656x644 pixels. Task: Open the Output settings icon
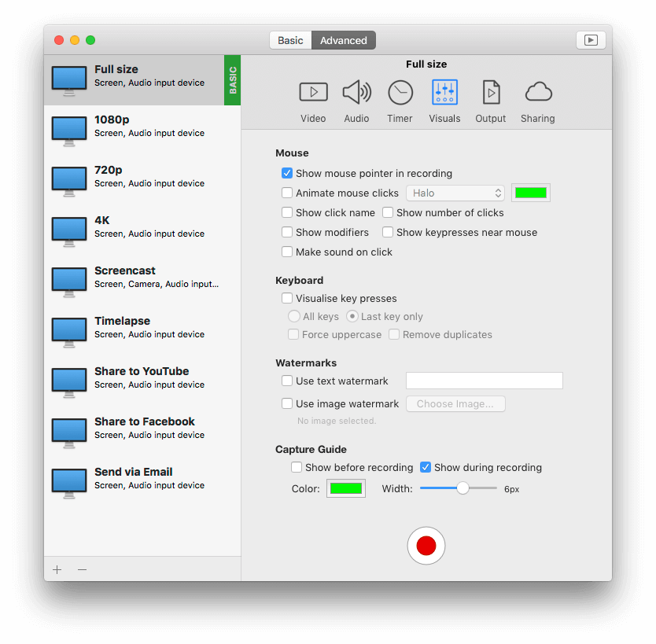(490, 93)
